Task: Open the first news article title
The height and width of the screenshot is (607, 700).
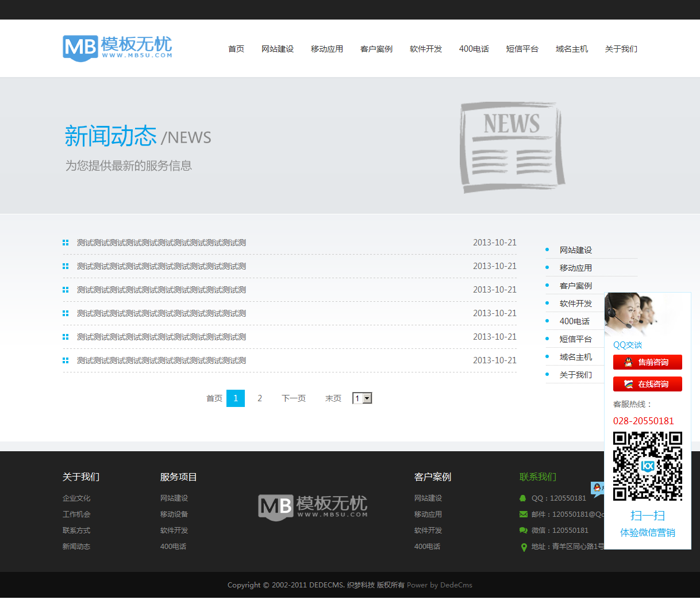Action: coord(161,243)
